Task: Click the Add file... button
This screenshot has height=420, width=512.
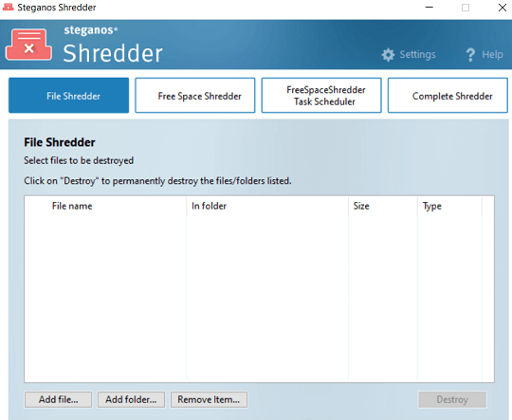Action: pyautogui.click(x=58, y=399)
